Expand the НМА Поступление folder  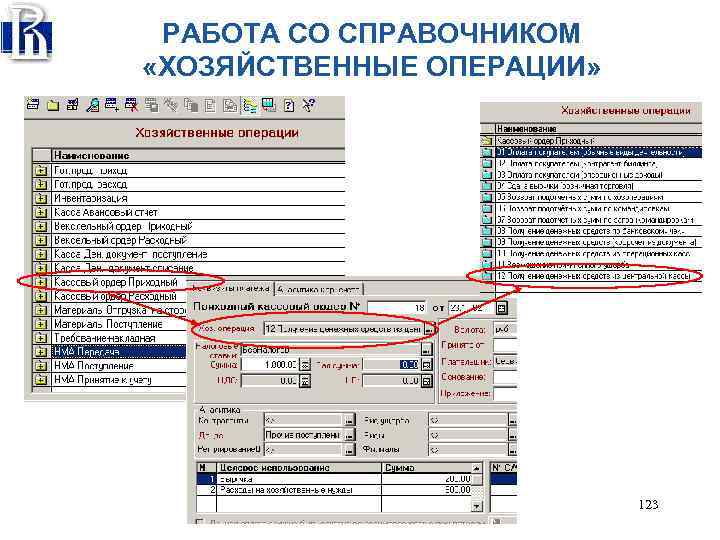point(41,366)
